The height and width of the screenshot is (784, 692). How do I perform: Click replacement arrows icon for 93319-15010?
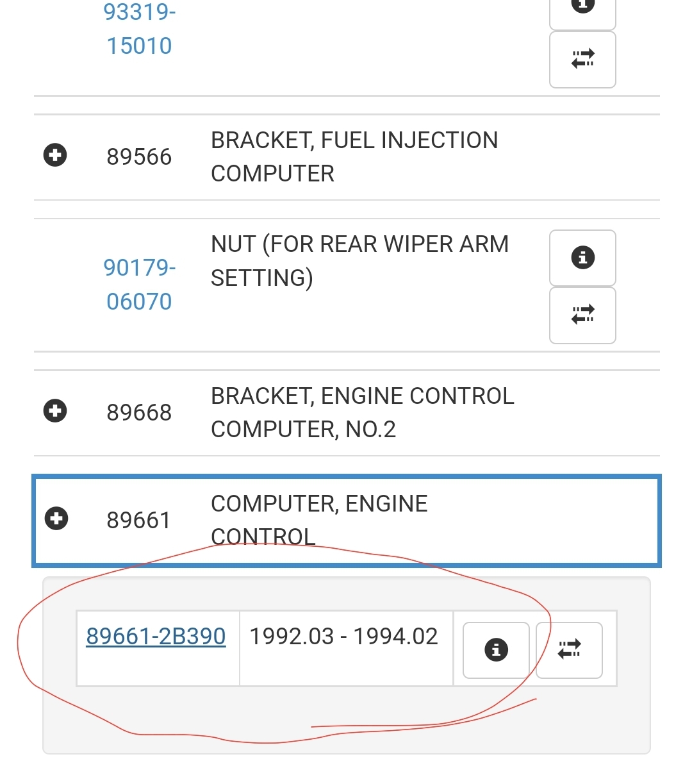(582, 59)
